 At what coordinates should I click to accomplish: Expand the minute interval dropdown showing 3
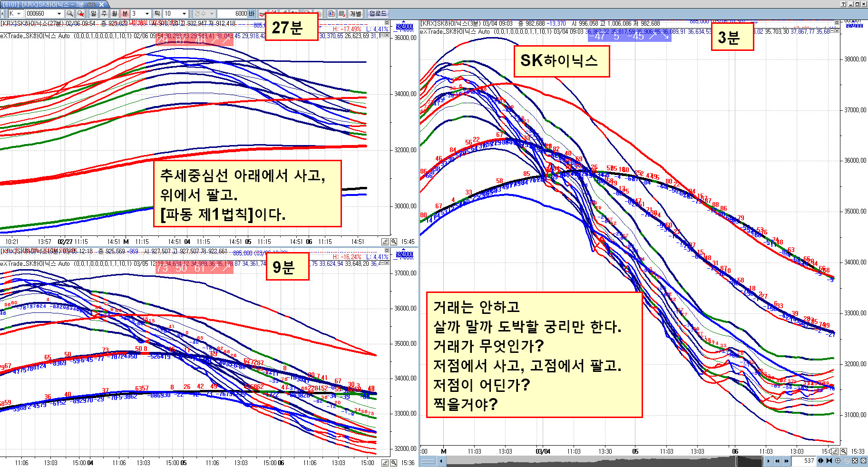[x=147, y=13]
